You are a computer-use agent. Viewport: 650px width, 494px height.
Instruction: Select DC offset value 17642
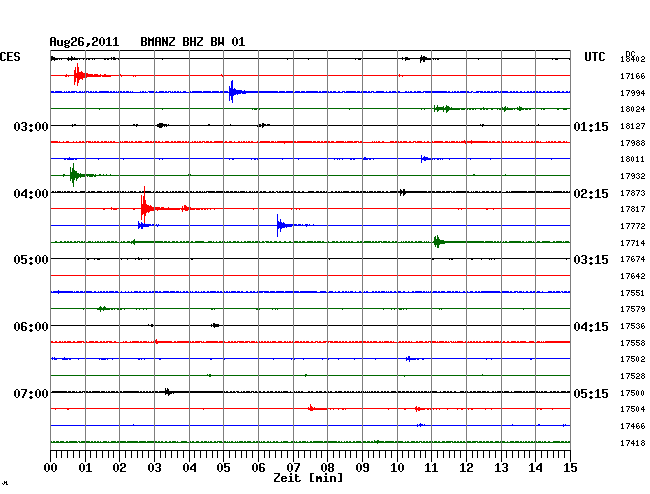click(x=633, y=276)
